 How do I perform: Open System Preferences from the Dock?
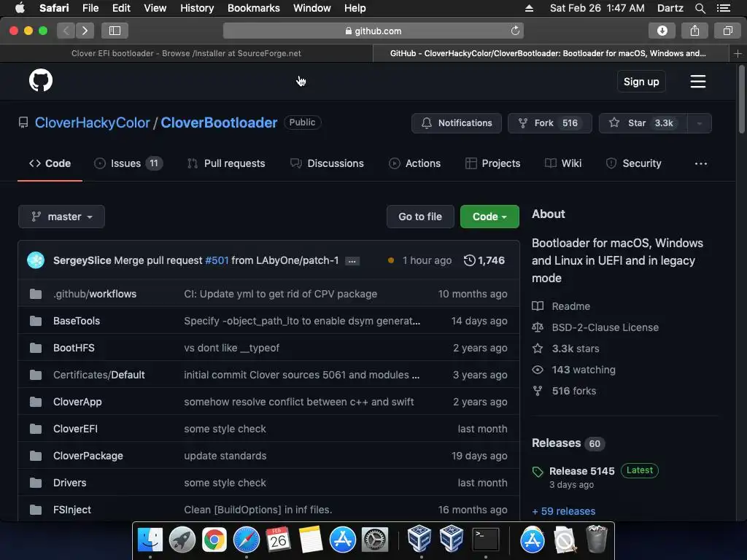point(375,540)
